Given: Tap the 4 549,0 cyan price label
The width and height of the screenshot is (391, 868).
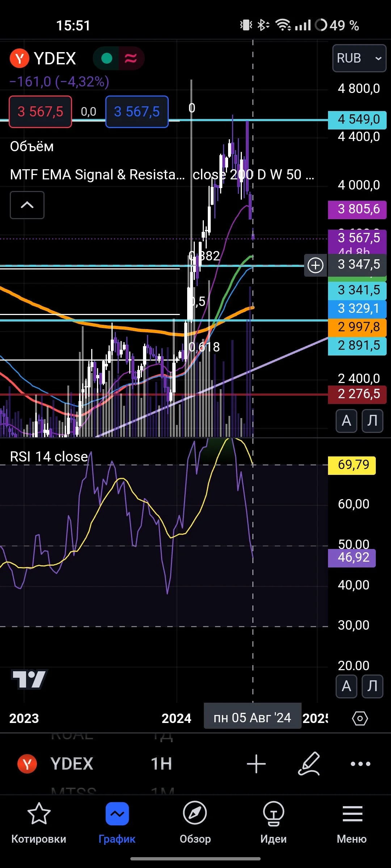Looking at the screenshot, I should 357,120.
